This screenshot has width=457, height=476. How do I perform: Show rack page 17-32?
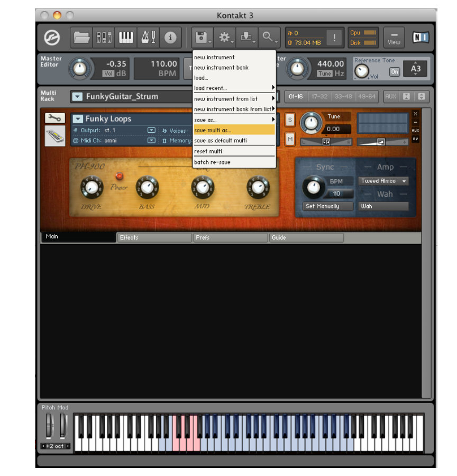[319, 97]
